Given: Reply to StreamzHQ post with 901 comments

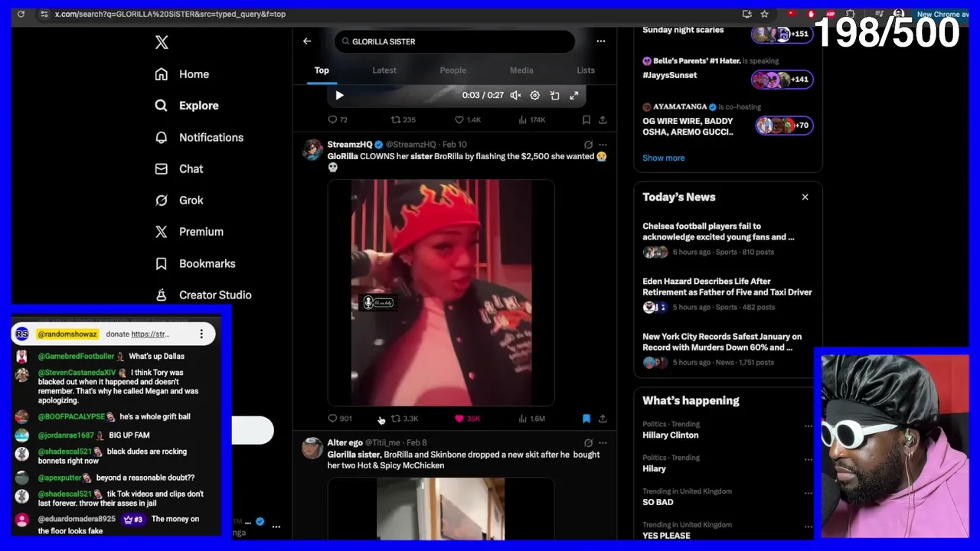Looking at the screenshot, I should click(340, 419).
